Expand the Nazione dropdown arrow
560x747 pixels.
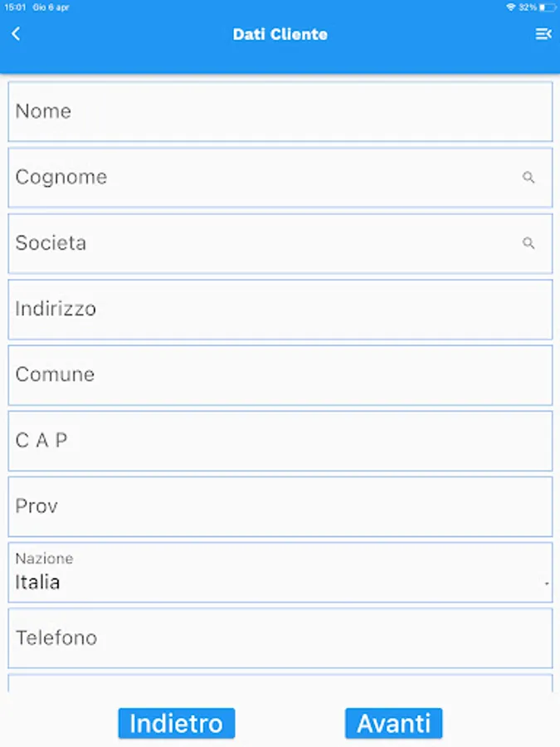pyautogui.click(x=546, y=583)
